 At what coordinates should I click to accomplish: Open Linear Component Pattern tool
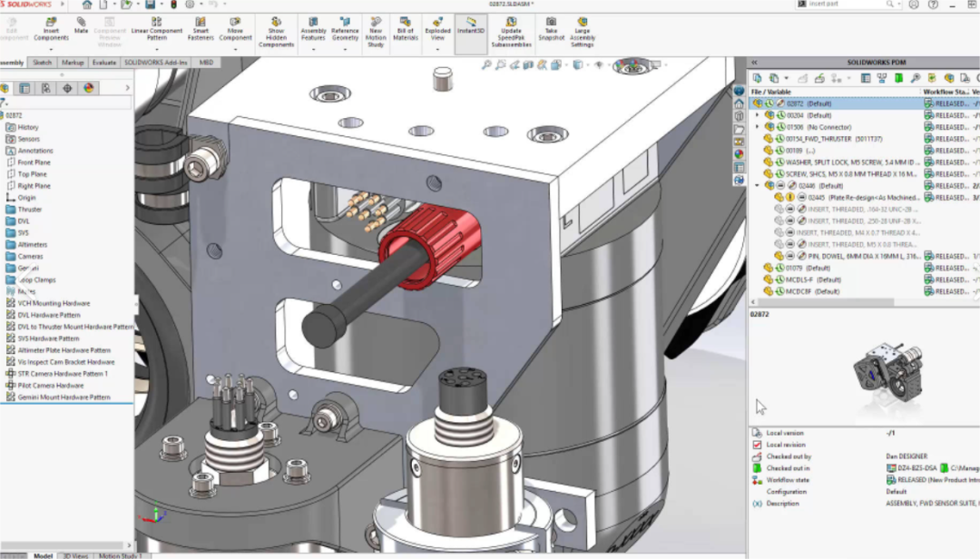coord(157,29)
